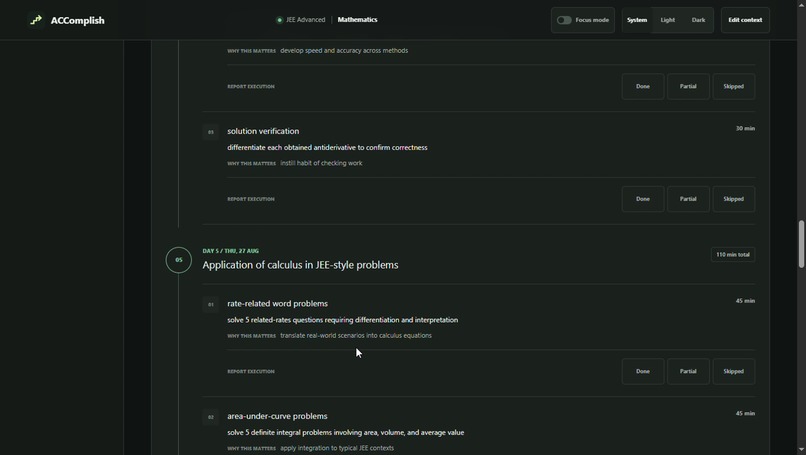The image size is (806, 455).
Task: Mark rate-related word problems as Skipped
Action: (x=734, y=371)
